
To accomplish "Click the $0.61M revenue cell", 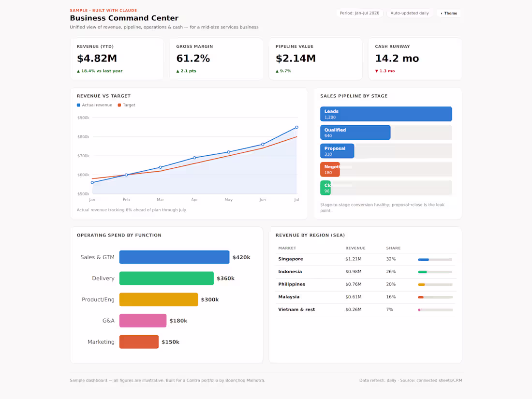I will pyautogui.click(x=353, y=297).
